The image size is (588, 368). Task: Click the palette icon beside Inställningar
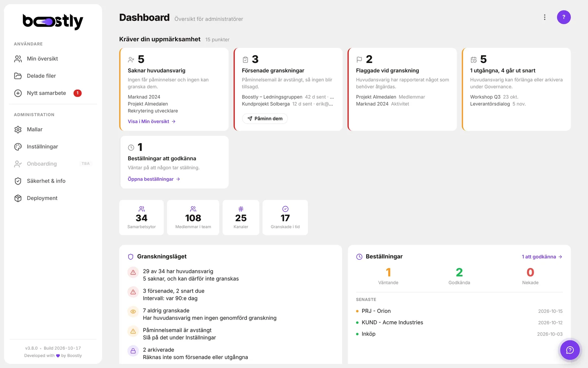tap(18, 147)
